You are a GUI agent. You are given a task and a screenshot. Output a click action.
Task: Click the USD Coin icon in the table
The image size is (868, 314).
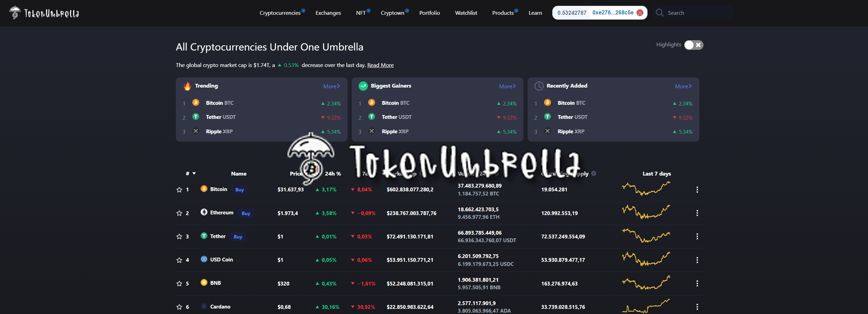204,259
